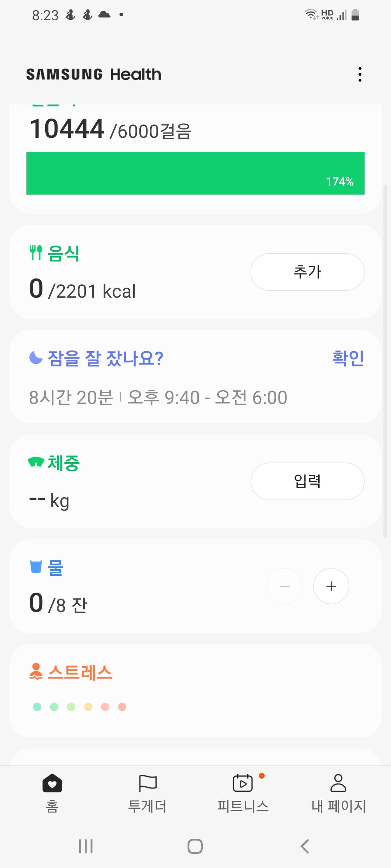391x868 pixels.
Task: Go to 내 페이지 profile tab
Action: 339,793
